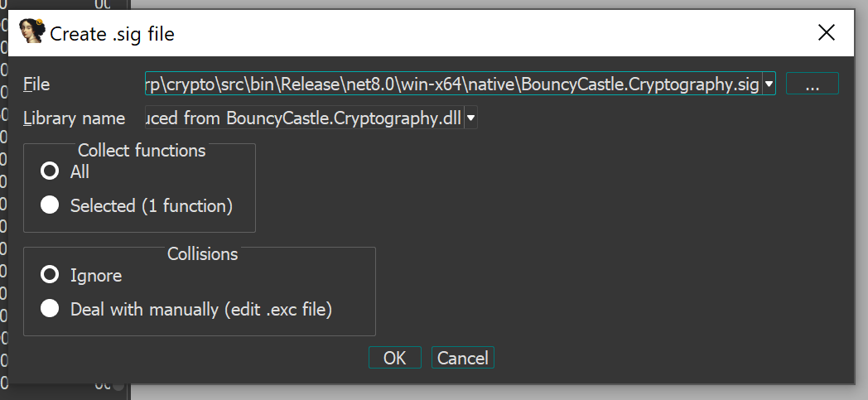The width and height of the screenshot is (868, 400).
Task: Click the small gray dot at bottom-left background
Action: click(x=118, y=387)
